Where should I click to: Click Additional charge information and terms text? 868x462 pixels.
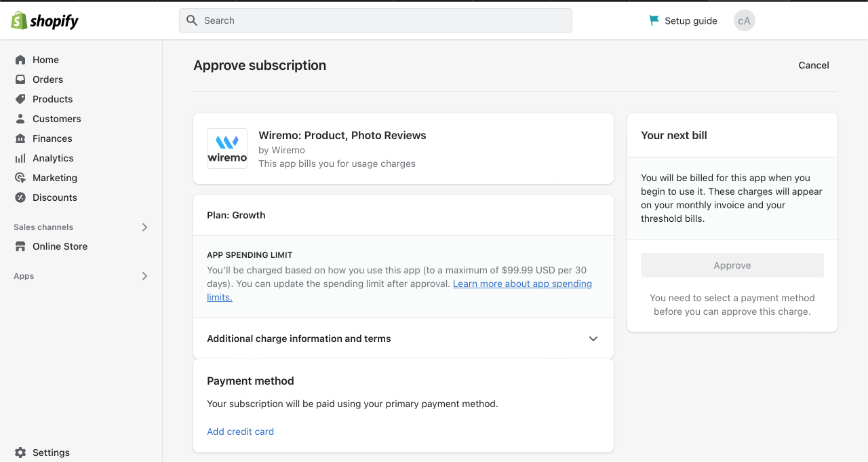click(299, 339)
